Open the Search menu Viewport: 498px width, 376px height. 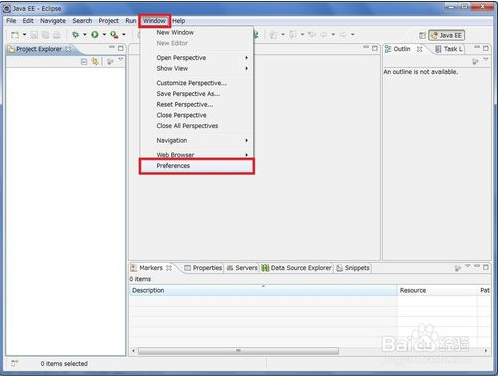click(82, 21)
